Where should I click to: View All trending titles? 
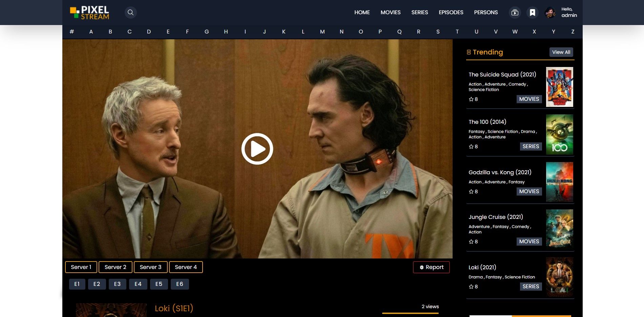click(561, 52)
